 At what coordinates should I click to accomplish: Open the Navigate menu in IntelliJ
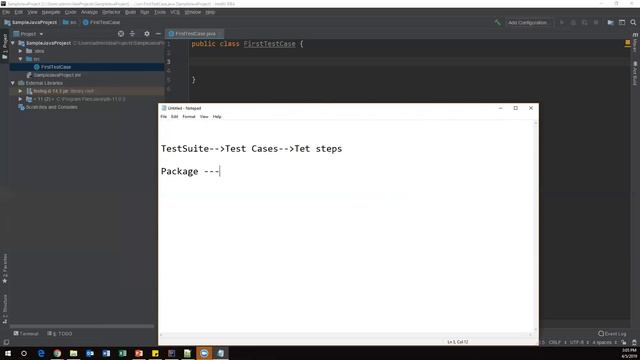click(x=51, y=12)
